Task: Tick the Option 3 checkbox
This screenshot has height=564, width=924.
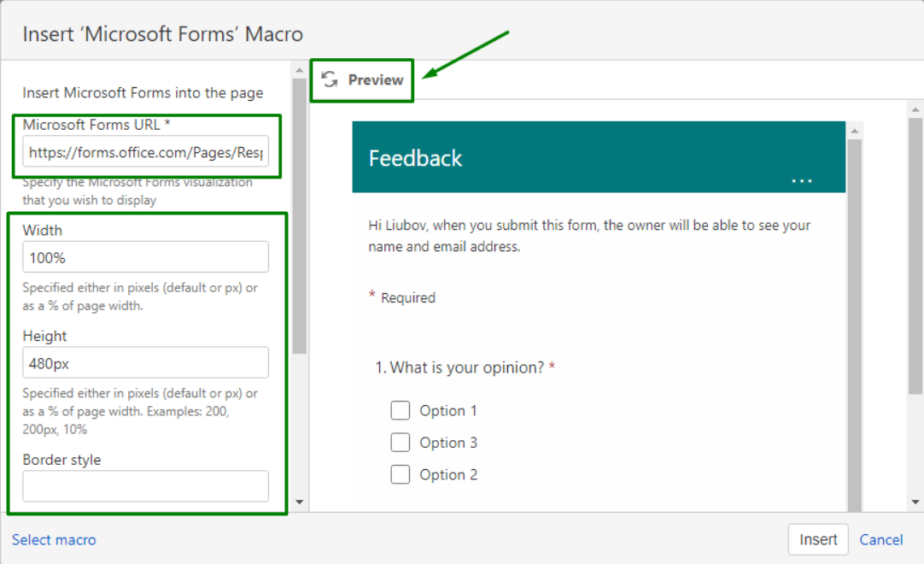Action: [x=401, y=443]
